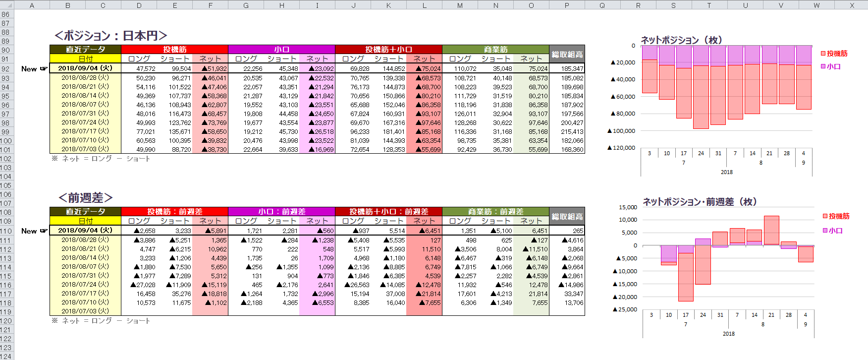This screenshot has width=868, height=360.
Task: Select the cell with value 13,706
Action: pos(567,302)
